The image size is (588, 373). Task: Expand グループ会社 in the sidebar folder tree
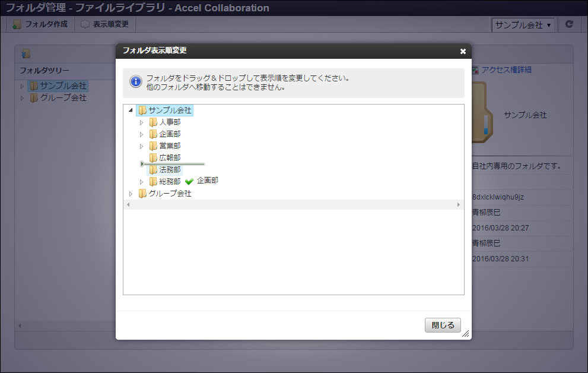[22, 99]
